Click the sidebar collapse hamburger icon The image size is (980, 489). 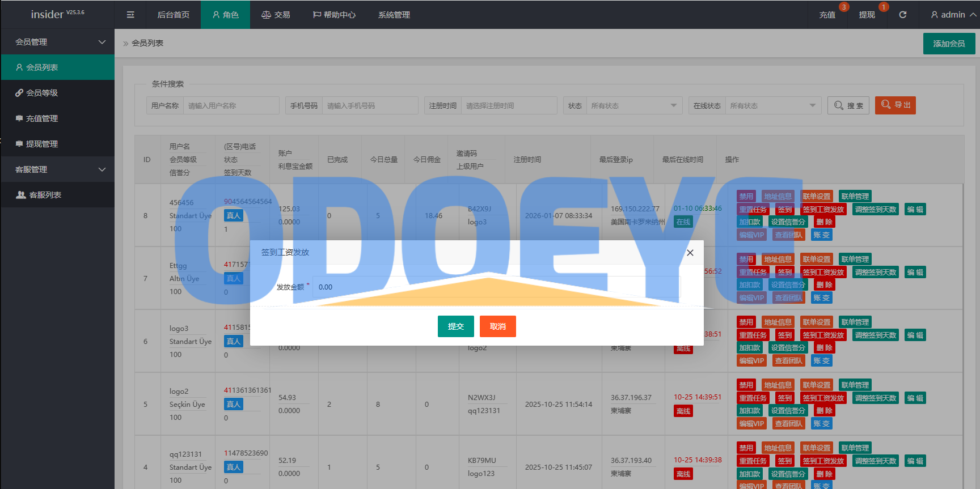point(130,15)
